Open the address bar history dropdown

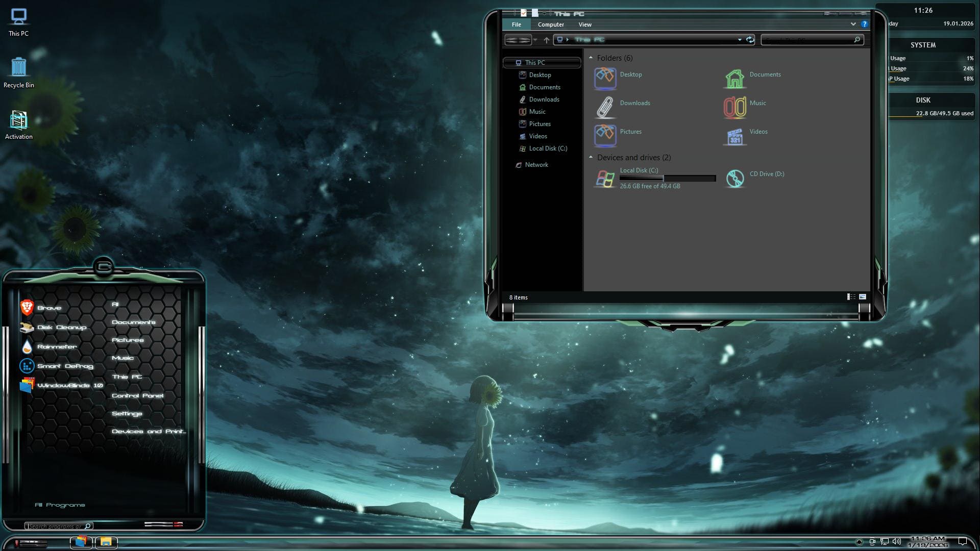click(x=740, y=39)
